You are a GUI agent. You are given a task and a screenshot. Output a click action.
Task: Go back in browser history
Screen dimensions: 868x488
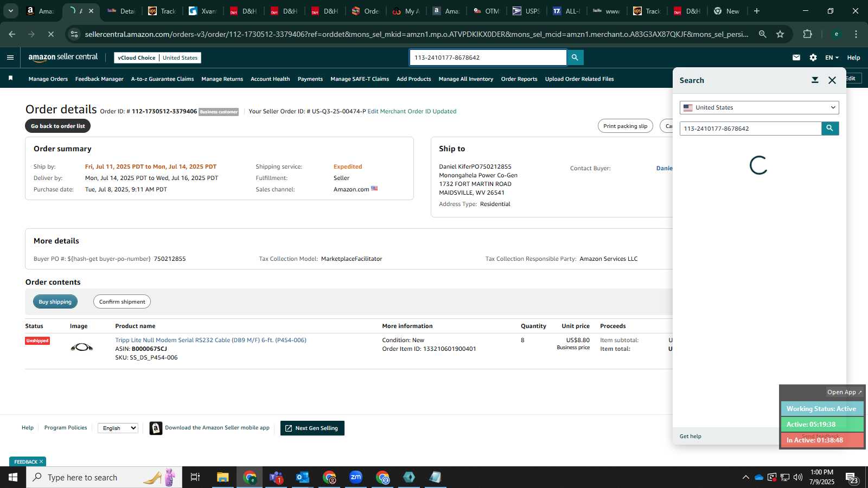pyautogui.click(x=12, y=34)
